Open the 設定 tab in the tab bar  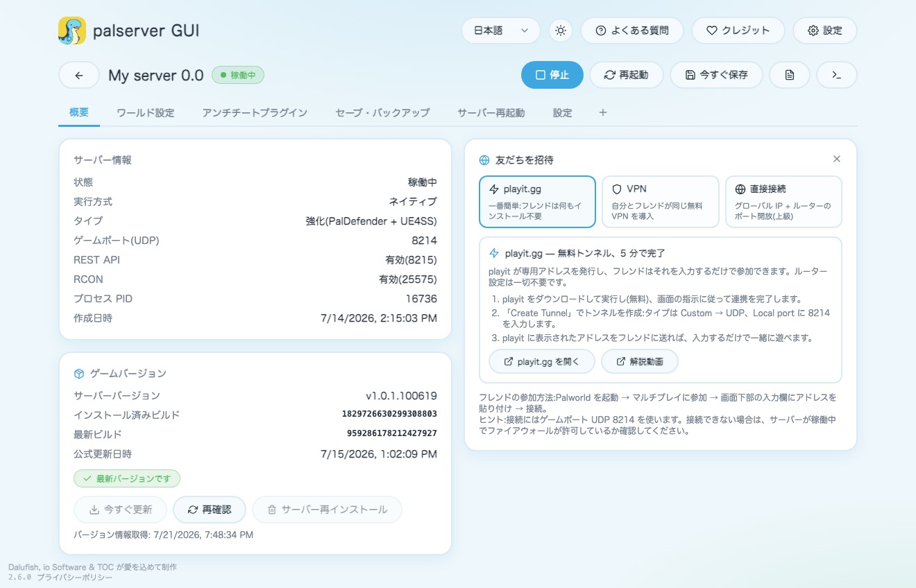pos(563,112)
